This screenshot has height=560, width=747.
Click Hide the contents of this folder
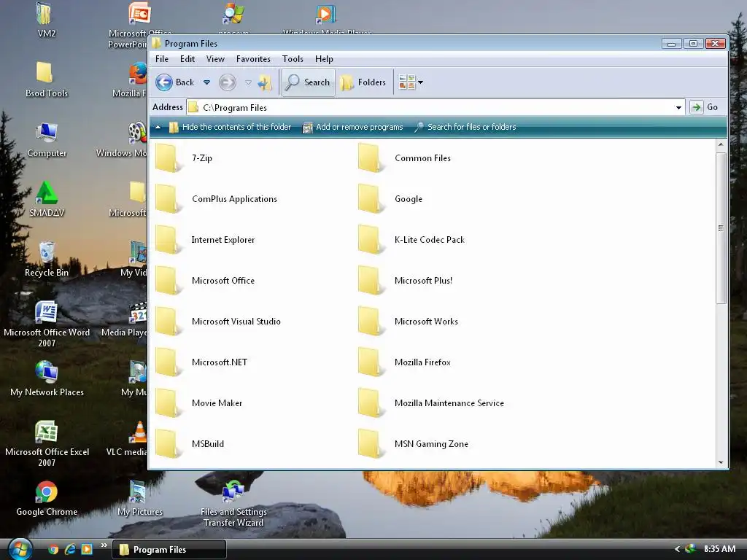tap(230, 127)
